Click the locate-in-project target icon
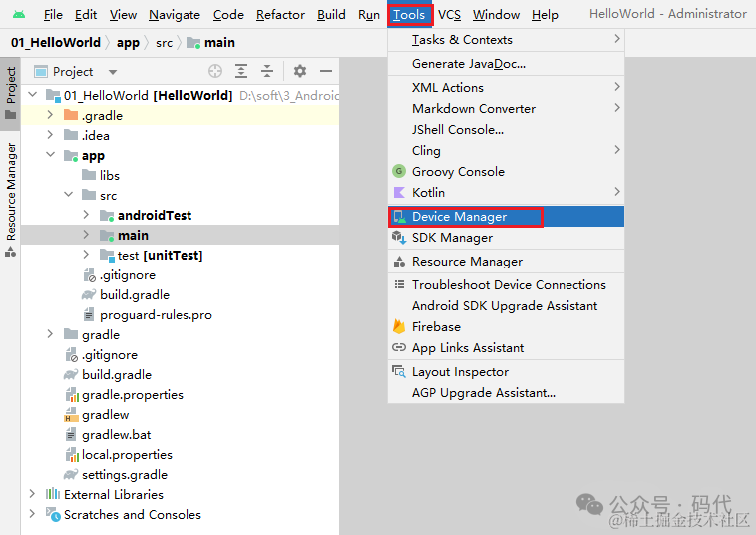 [215, 71]
